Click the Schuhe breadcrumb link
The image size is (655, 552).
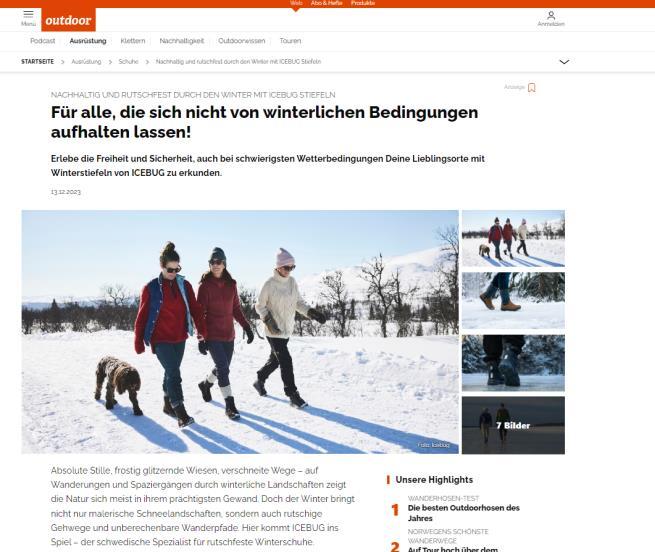click(128, 62)
